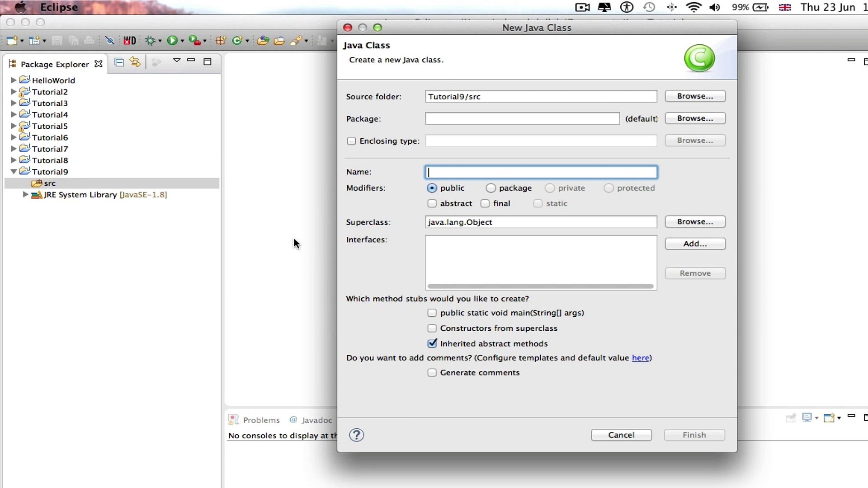Expand JRE System Library node
Image resolution: width=868 pixels, height=488 pixels.
(x=26, y=194)
